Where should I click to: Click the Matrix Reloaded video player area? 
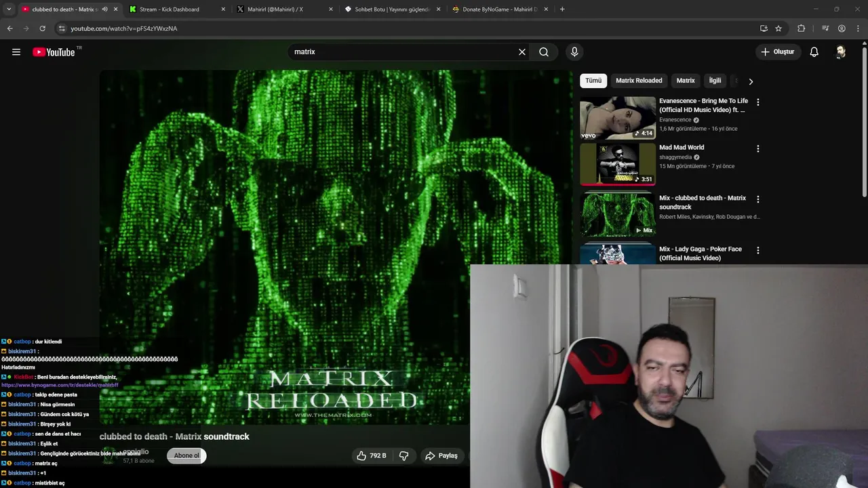(336, 247)
